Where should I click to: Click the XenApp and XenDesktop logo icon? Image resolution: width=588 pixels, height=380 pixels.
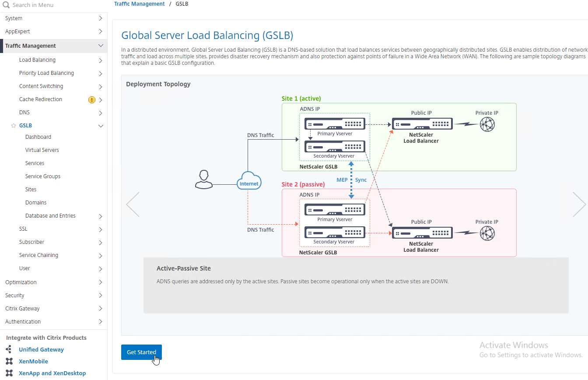coord(9,373)
